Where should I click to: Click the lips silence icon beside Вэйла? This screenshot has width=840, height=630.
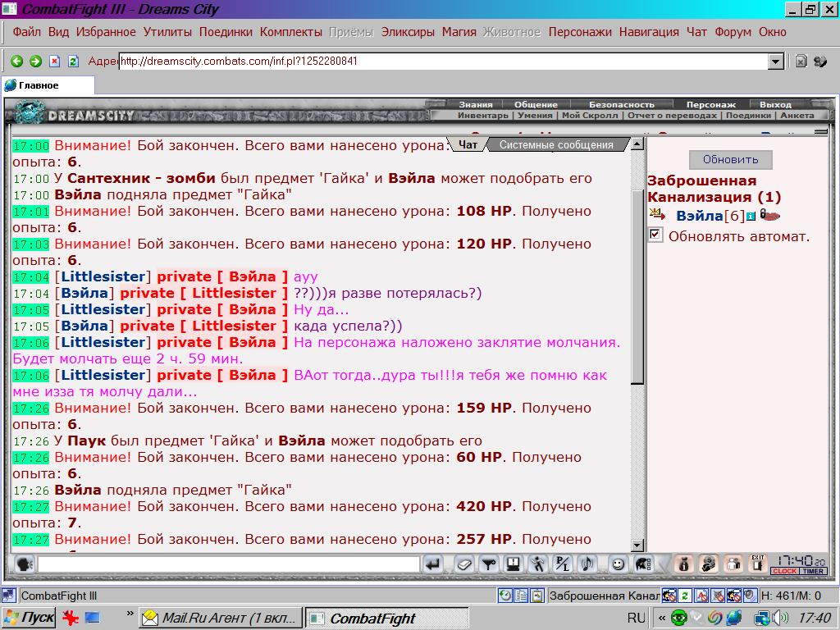(x=769, y=216)
